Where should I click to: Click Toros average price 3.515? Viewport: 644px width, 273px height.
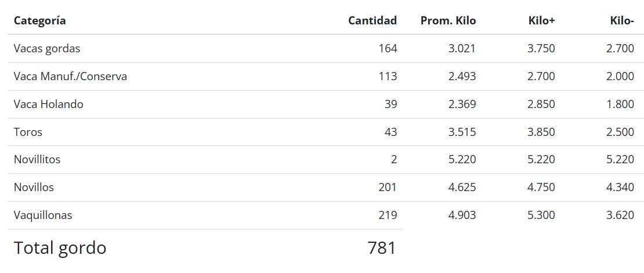click(462, 132)
